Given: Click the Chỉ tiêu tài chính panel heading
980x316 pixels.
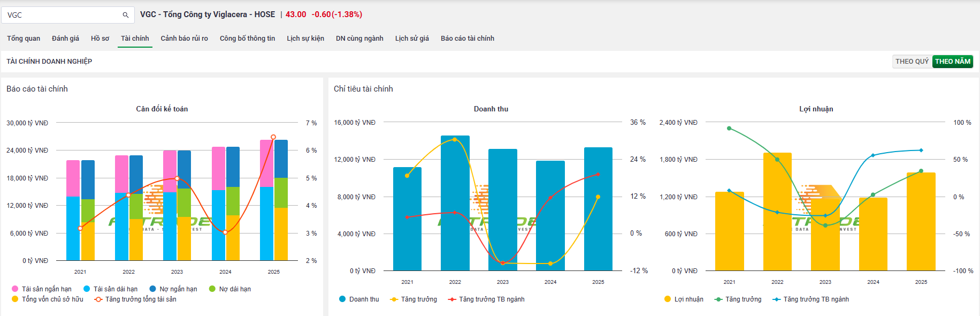Looking at the screenshot, I should [x=363, y=89].
